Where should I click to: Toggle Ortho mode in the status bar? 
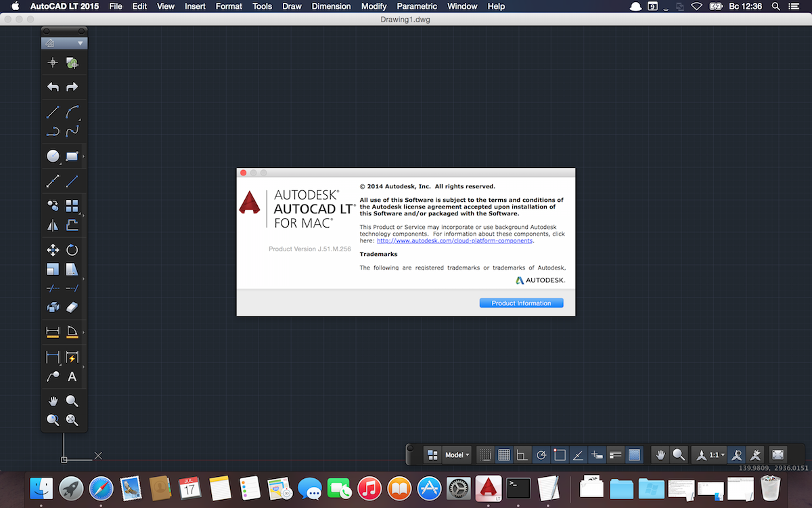click(522, 455)
